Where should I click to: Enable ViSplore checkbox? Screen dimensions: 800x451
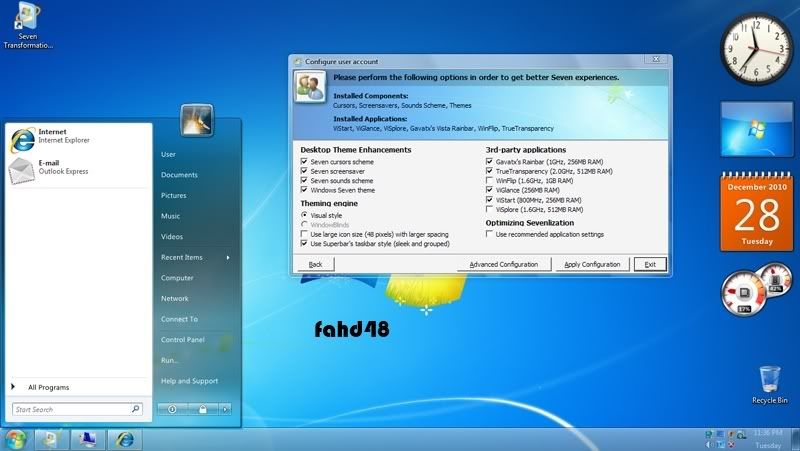point(489,209)
